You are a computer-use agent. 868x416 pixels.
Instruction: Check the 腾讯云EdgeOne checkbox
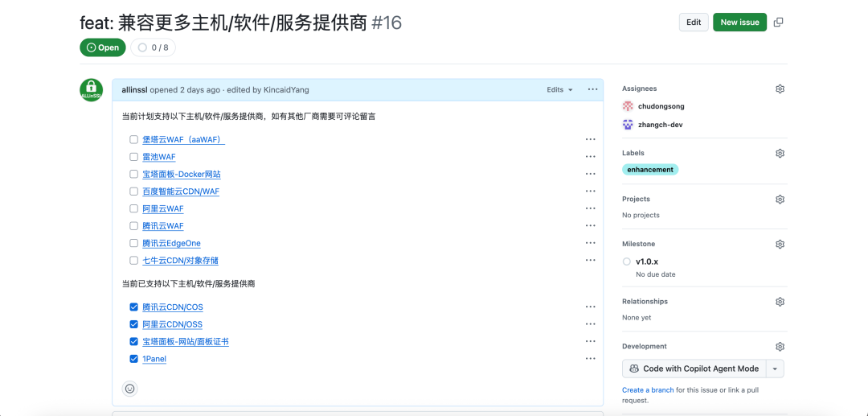(x=134, y=243)
